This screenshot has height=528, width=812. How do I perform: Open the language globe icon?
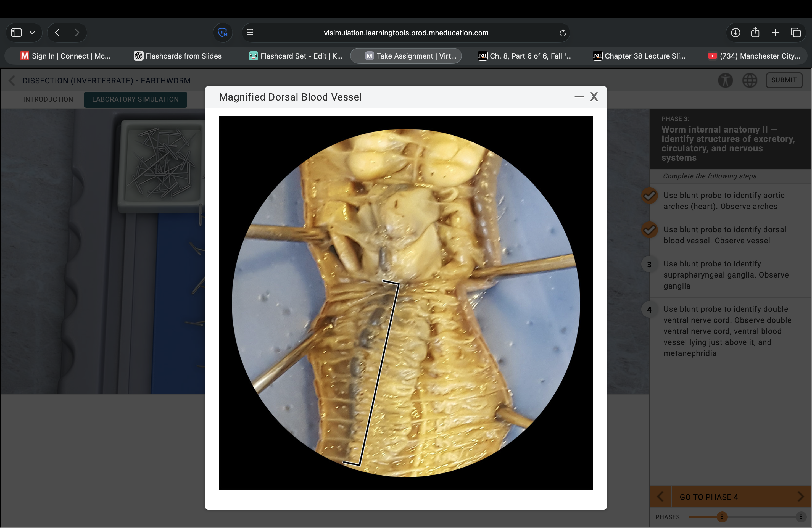[x=750, y=80]
